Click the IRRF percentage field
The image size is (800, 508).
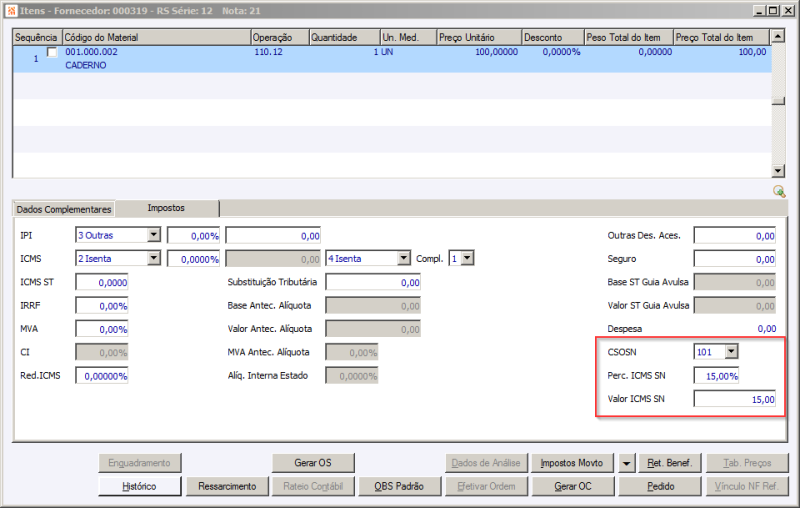tap(102, 306)
